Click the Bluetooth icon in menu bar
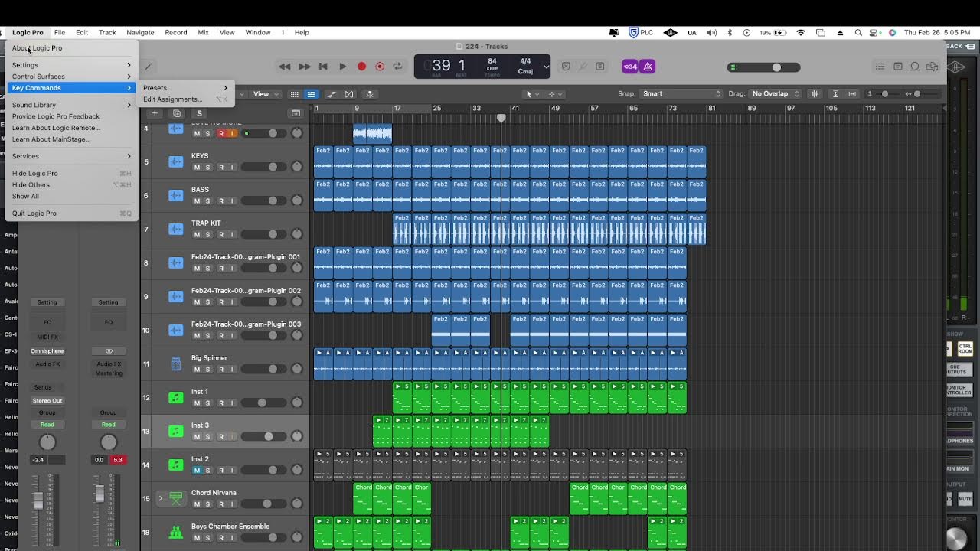Screen dimensions: 980x551 click(x=729, y=33)
